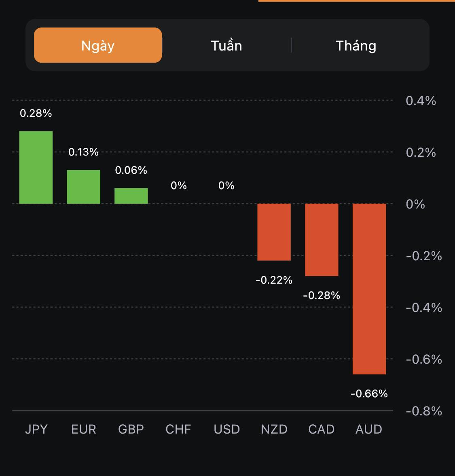Switch to the Tháng tab
Screen dimensions: 455x476
tap(356, 45)
